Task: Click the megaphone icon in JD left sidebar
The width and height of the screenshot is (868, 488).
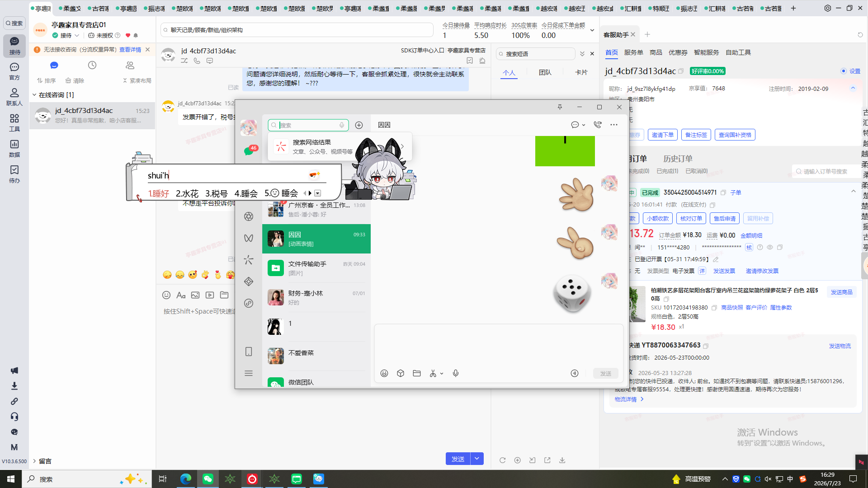Action: (14, 371)
